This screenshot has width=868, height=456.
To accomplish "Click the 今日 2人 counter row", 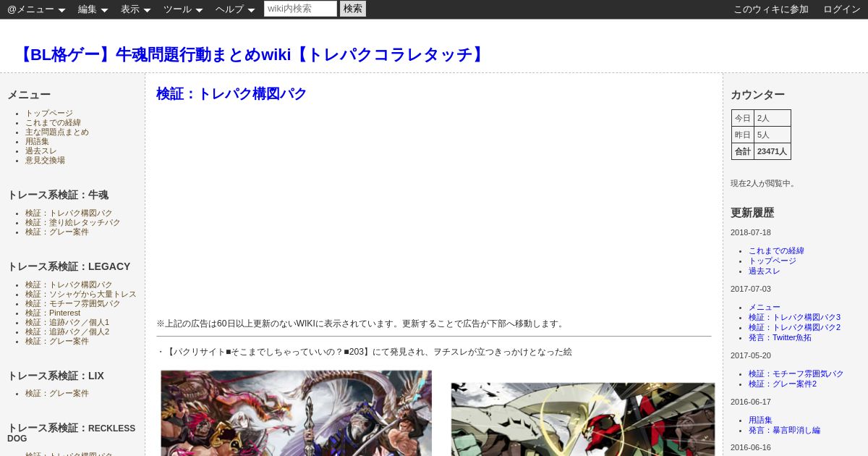I will pos(761,118).
